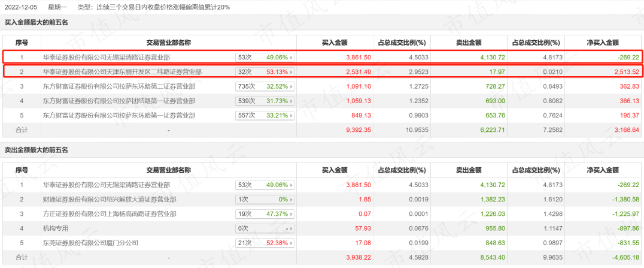Viewport: 644px width, 268px height.
Task: Click sell amount 955.80
Action: pyautogui.click(x=496, y=228)
